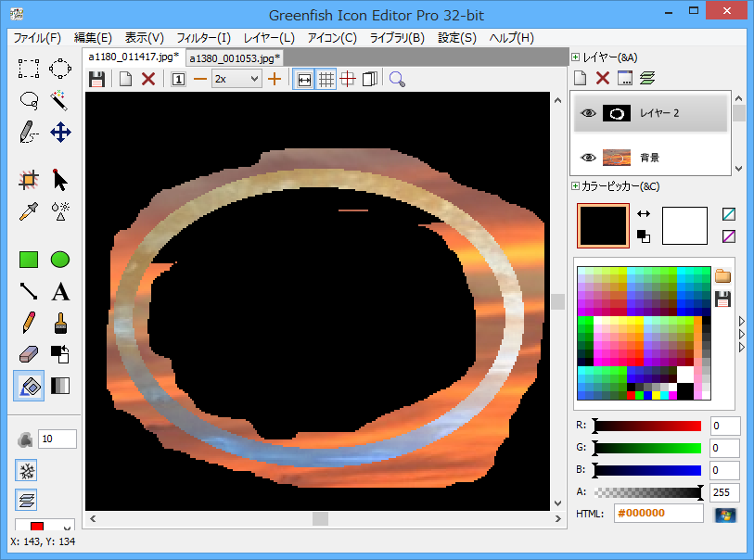Screen dimensions: 754x560
Task: Toggle the pixel grid display
Action: point(326,80)
